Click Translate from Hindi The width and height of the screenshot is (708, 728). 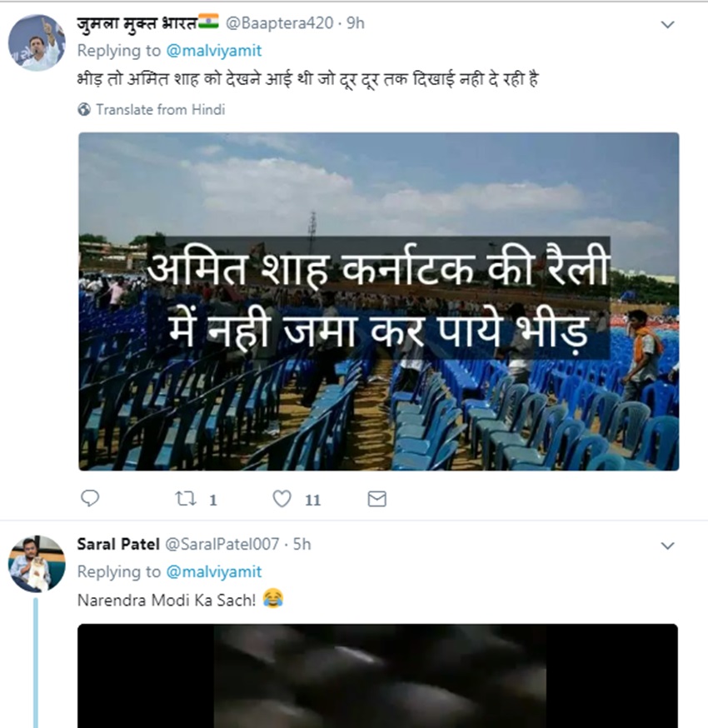(x=160, y=109)
